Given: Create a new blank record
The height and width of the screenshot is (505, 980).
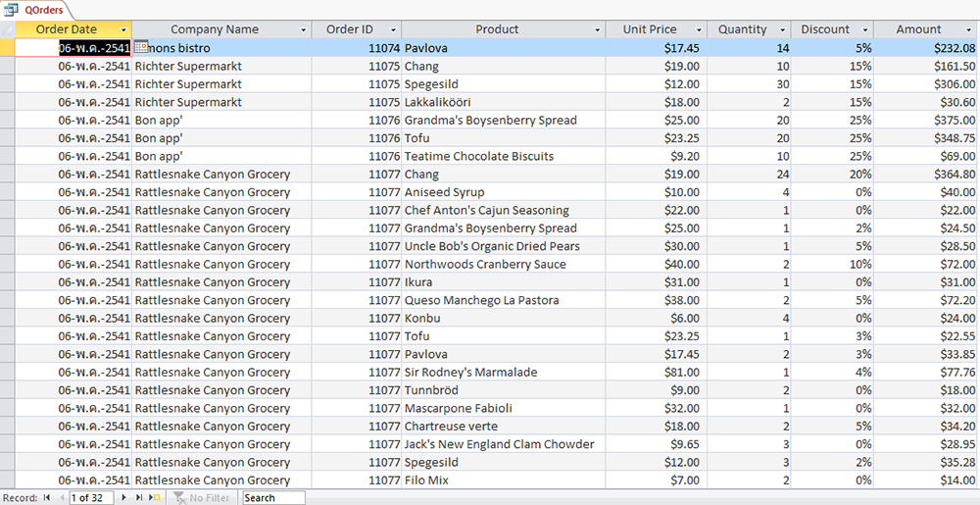Looking at the screenshot, I should 155,498.
